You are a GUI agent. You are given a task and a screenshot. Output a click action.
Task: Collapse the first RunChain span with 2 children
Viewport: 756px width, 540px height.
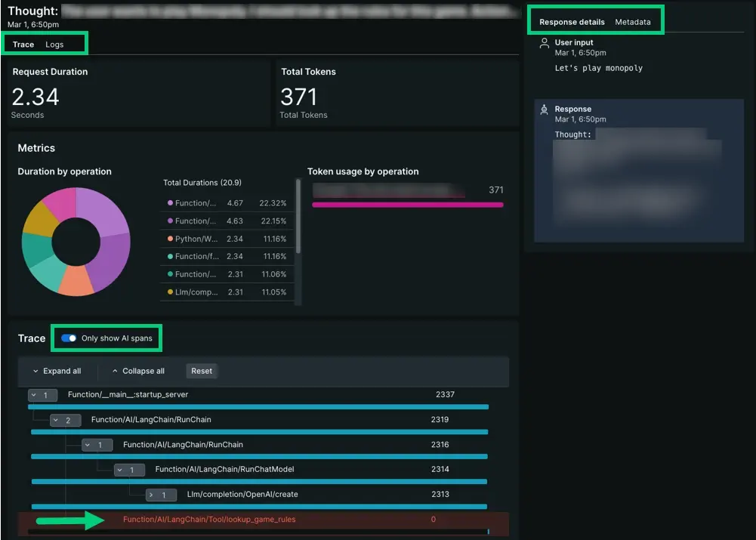66,420
